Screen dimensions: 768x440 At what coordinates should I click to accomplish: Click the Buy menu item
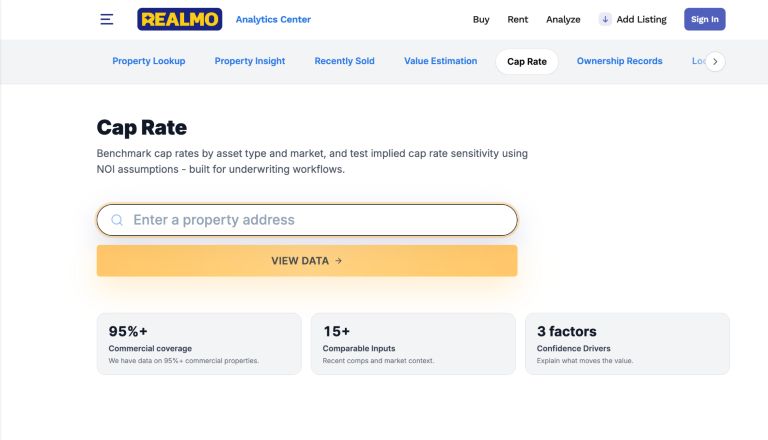481,19
